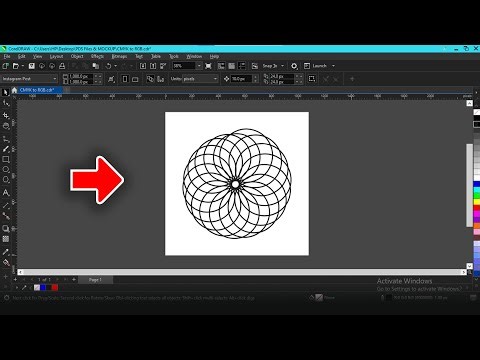Select the Pick tool in the toolbox
The image size is (480, 360).
click(x=6, y=92)
